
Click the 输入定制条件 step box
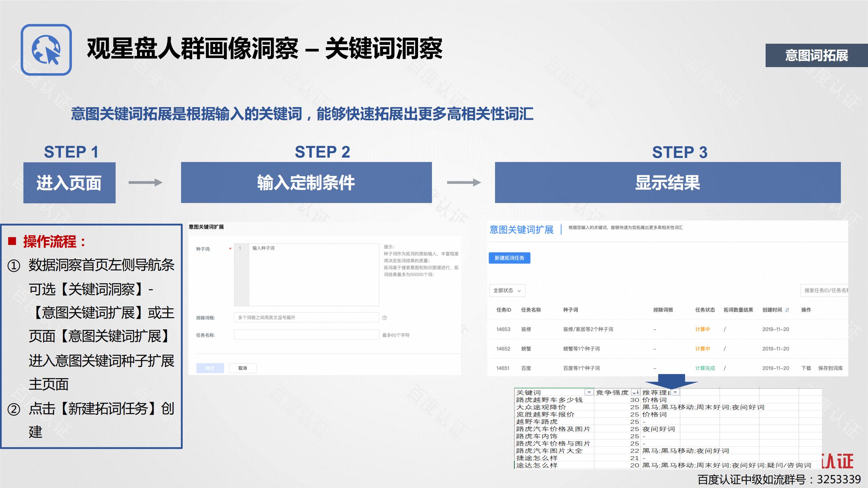(x=307, y=183)
